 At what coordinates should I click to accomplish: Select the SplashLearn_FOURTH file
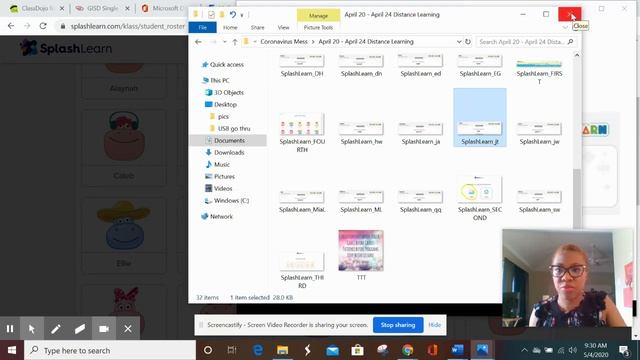click(302, 133)
